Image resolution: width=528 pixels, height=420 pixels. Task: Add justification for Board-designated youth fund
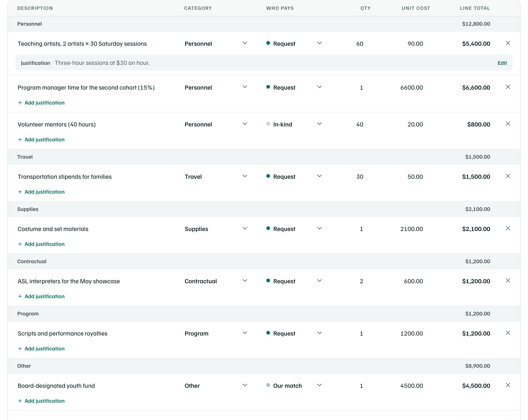tap(41, 401)
